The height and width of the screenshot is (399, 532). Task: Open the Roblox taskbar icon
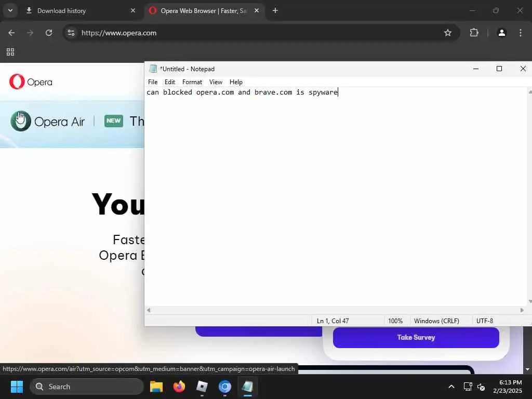click(x=202, y=387)
